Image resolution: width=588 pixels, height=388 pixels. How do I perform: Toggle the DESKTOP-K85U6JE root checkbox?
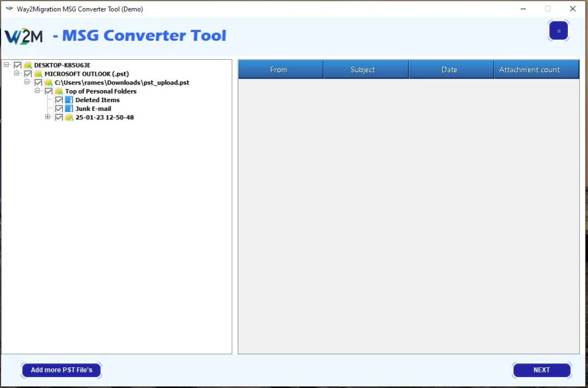coord(17,65)
